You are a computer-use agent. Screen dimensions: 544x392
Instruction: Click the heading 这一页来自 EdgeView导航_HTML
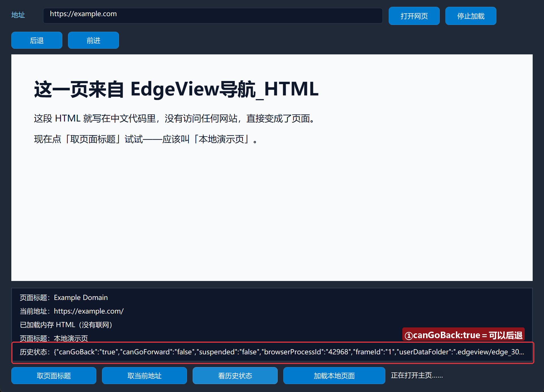coord(176,90)
